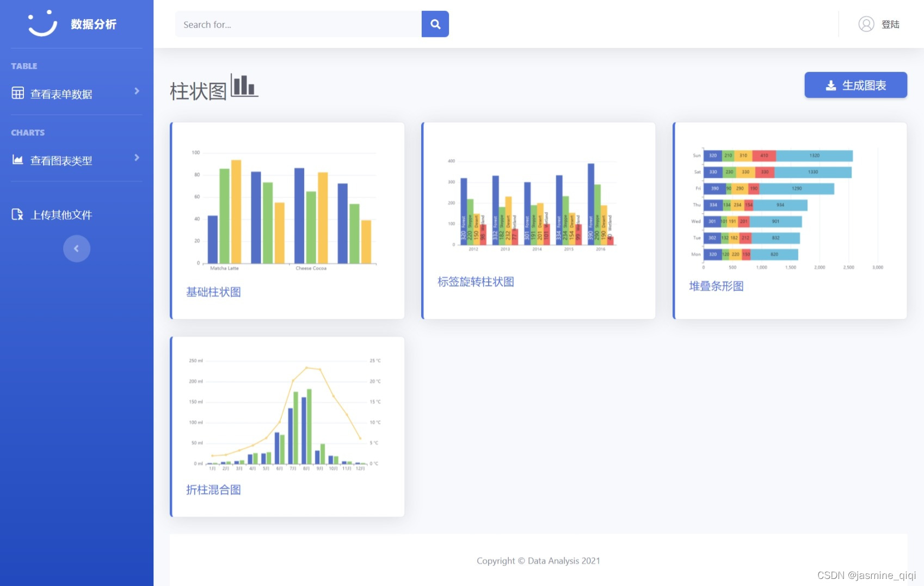Viewport: 924px width, 586px height.
Task: Click Copyright © Data Analysis 2021 text
Action: (538, 560)
